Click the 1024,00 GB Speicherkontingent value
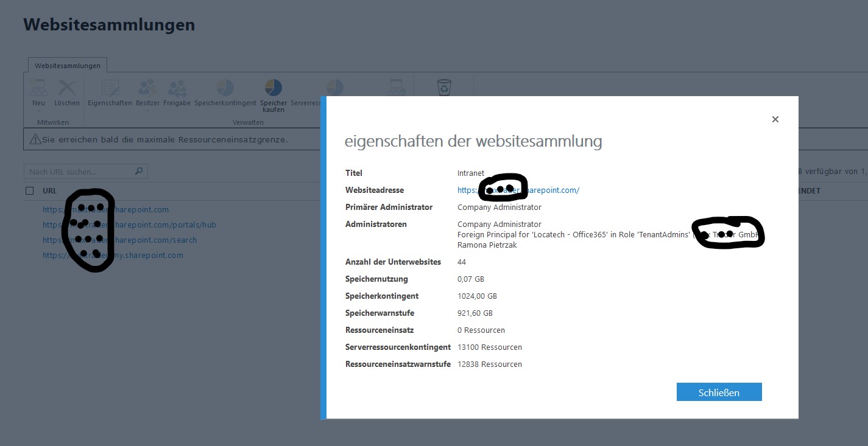The image size is (868, 446). tap(477, 296)
